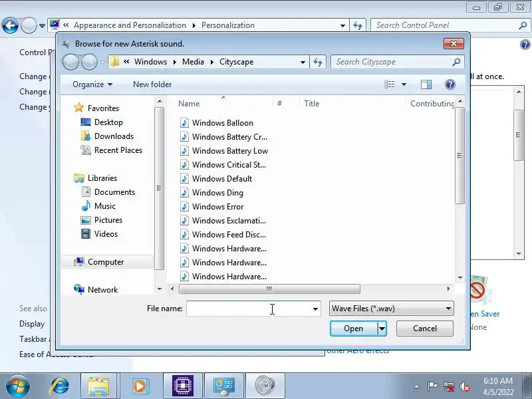Show hidden tray icons arrow
The image size is (532, 399).
417,386
